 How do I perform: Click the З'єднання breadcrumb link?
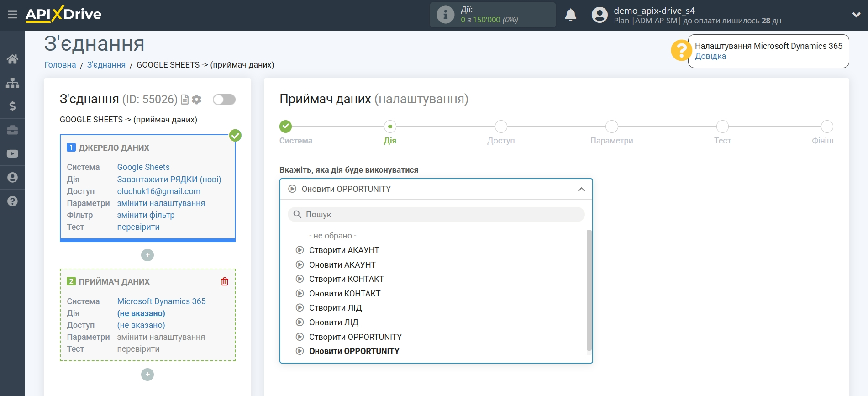pyautogui.click(x=106, y=65)
